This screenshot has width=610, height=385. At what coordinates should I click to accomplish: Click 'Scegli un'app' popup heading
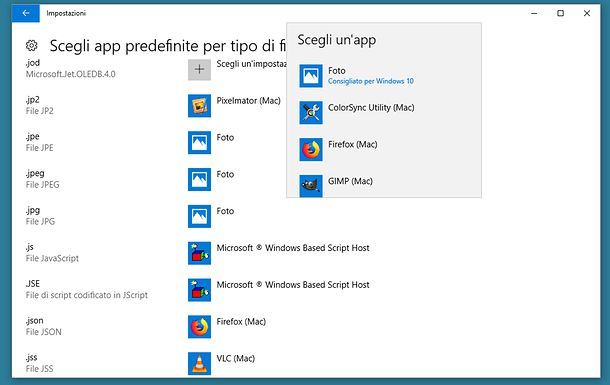tap(337, 40)
